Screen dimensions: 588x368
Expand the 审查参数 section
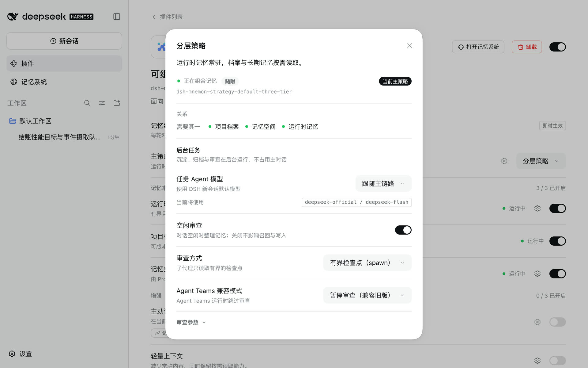click(191, 322)
